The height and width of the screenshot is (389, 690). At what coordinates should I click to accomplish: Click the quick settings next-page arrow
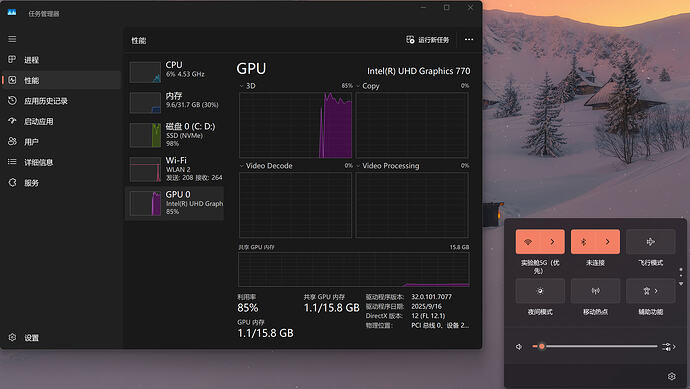click(681, 284)
